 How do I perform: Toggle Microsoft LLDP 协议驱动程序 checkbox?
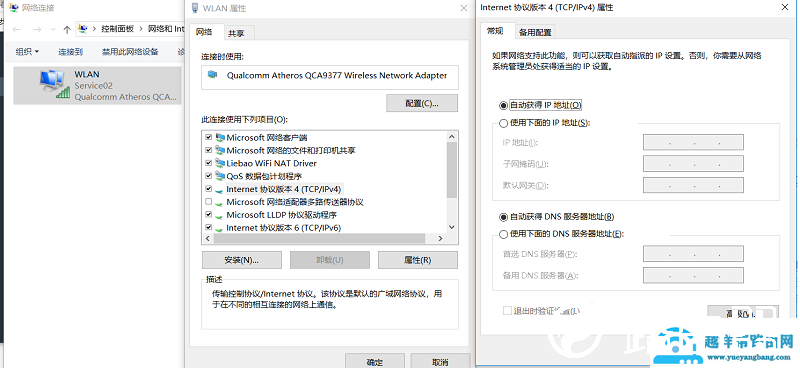(208, 215)
